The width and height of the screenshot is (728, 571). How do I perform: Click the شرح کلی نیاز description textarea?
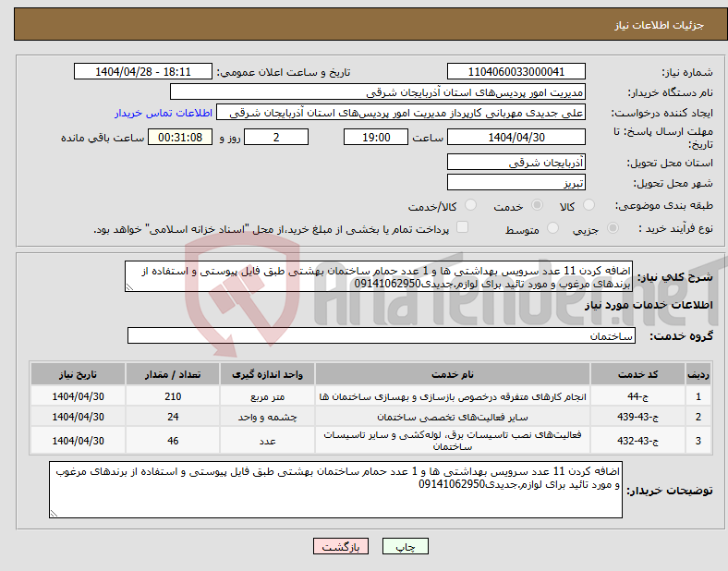379,276
